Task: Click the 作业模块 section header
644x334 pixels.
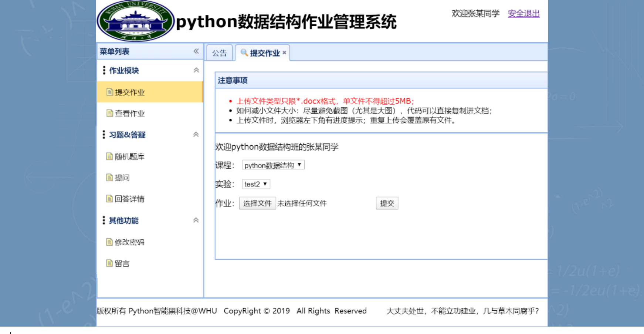Action: pyautogui.click(x=150, y=70)
